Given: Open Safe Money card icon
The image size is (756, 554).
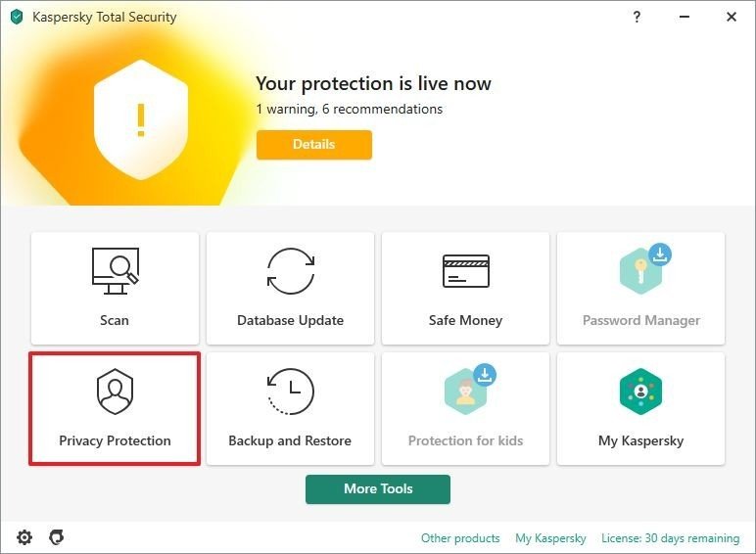Looking at the screenshot, I should [x=466, y=271].
